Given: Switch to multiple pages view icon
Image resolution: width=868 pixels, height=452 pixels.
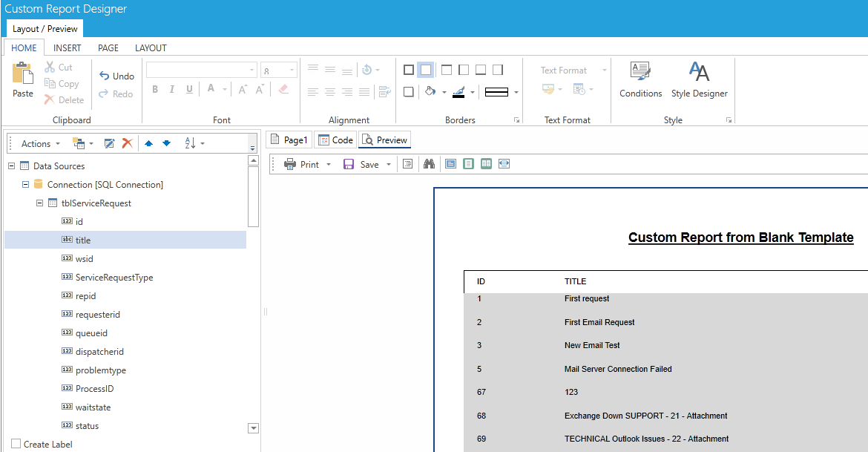Looking at the screenshot, I should (x=486, y=164).
